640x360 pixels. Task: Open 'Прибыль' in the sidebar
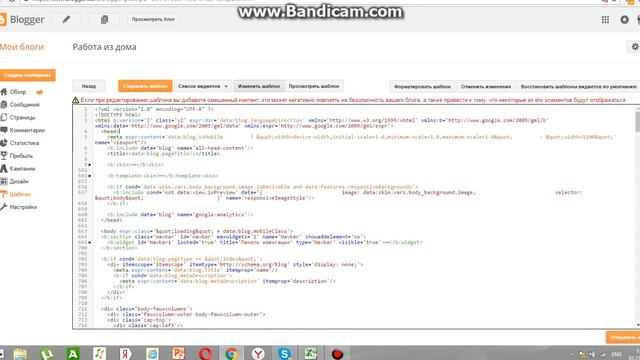[x=21, y=156]
